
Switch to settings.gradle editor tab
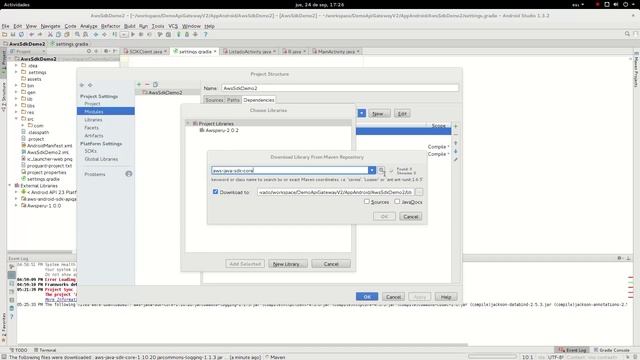pos(195,52)
